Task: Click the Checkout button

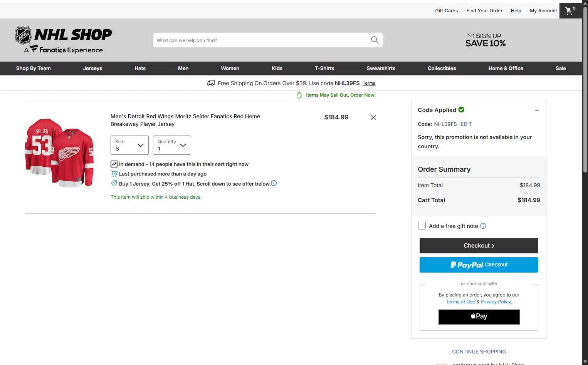Action: click(x=479, y=246)
